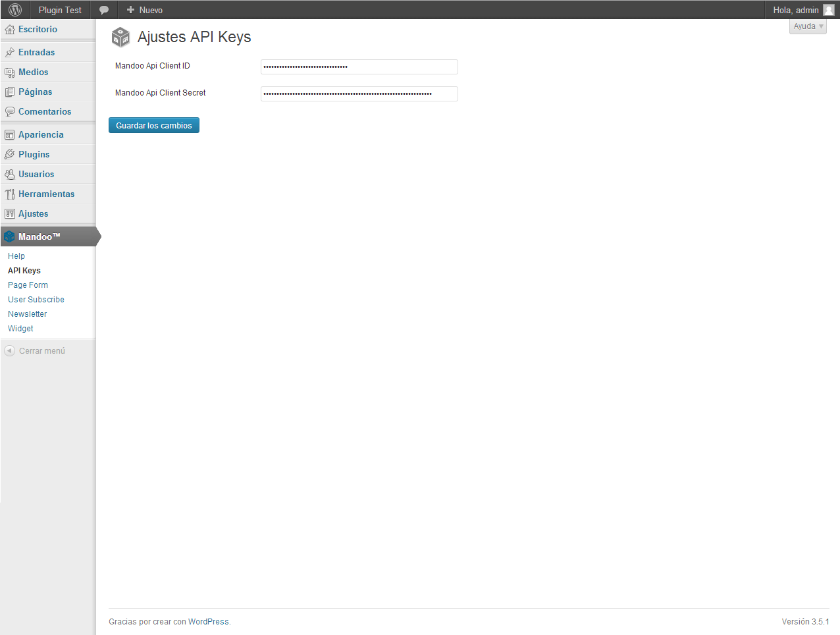Open the admin avatar profile picture
The height and width of the screenshot is (635, 840).
pos(829,10)
